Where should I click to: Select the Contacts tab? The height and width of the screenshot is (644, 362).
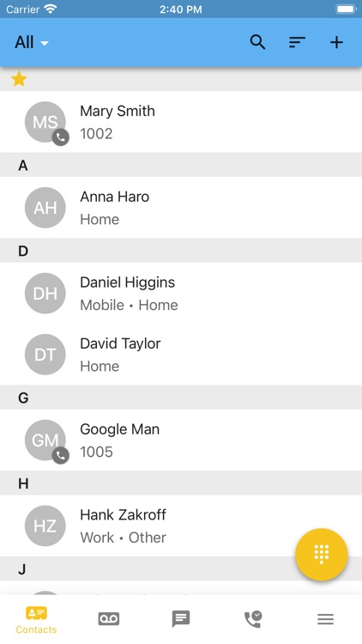[36, 620]
